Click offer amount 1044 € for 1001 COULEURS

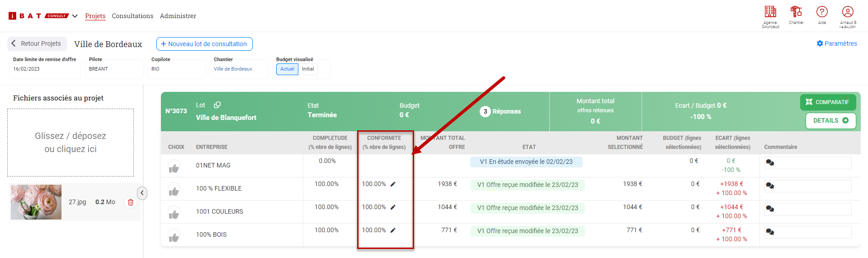point(447,207)
